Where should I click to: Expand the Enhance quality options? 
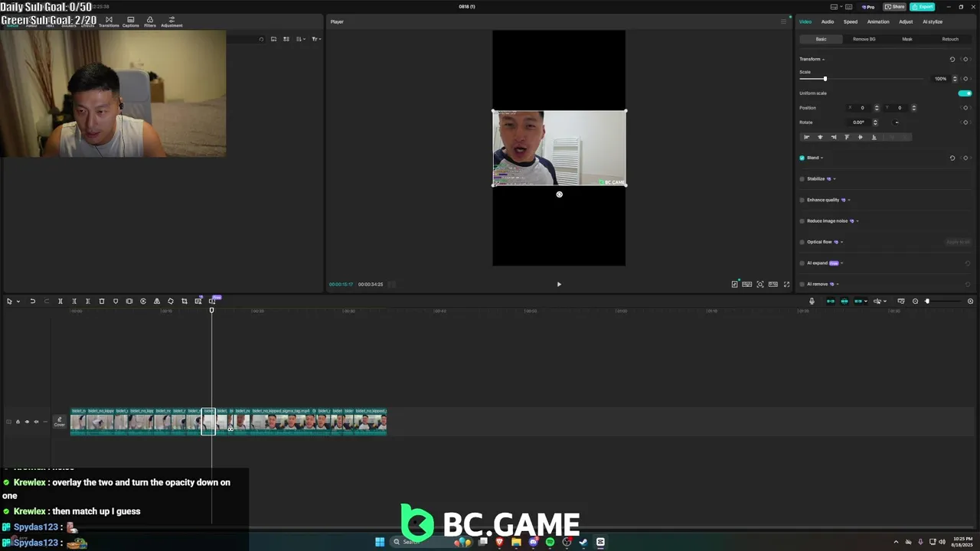(849, 201)
